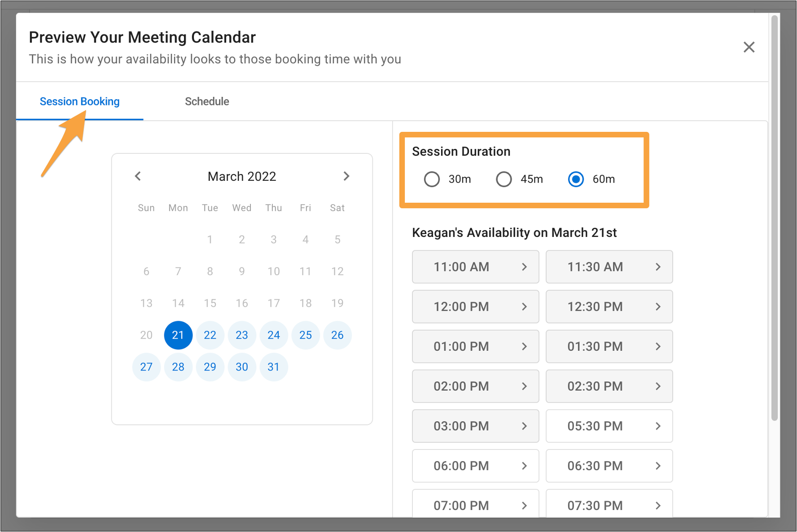Select the 60m session duration radio
Screen dimensions: 797x532
(576, 179)
